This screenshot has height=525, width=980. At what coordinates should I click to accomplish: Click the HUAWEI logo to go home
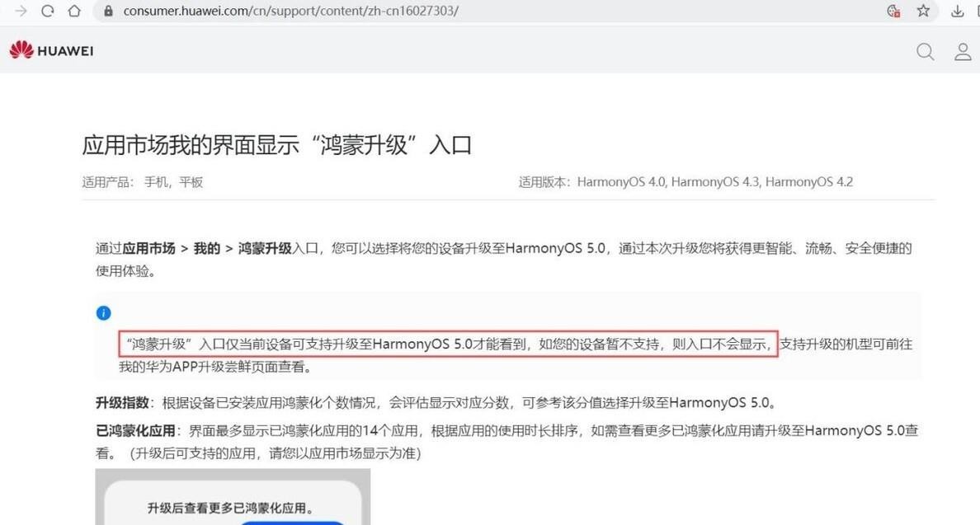tap(51, 50)
